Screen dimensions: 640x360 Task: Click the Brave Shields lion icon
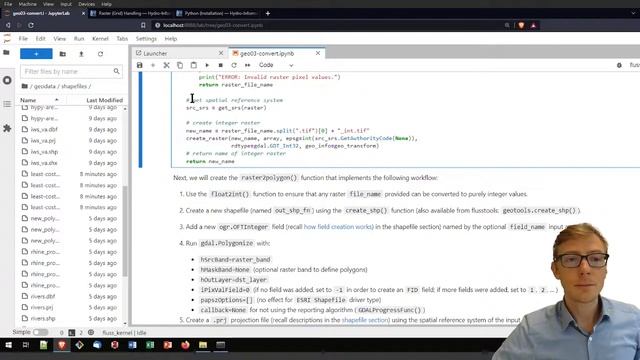coord(521,25)
